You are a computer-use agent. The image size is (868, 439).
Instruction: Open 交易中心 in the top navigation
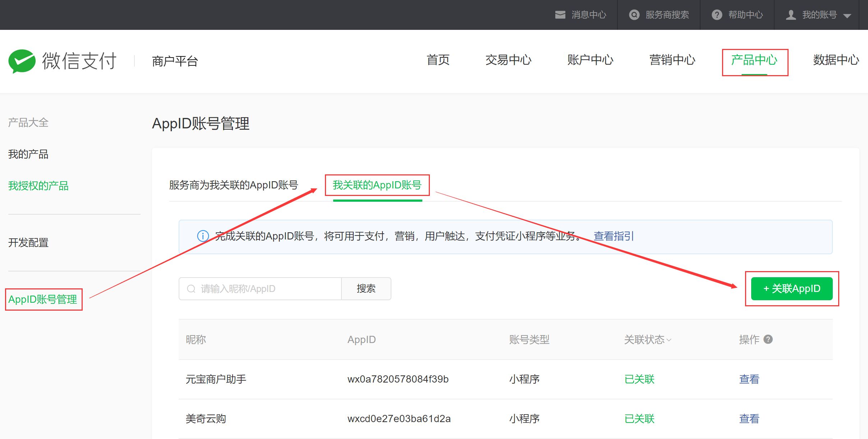click(508, 60)
